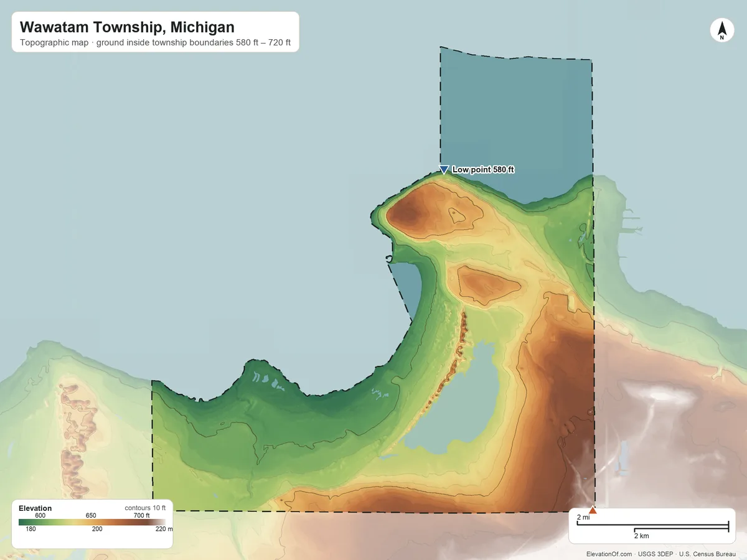Click the '2 mi' scale bar label
The width and height of the screenshot is (747, 560).
click(583, 518)
